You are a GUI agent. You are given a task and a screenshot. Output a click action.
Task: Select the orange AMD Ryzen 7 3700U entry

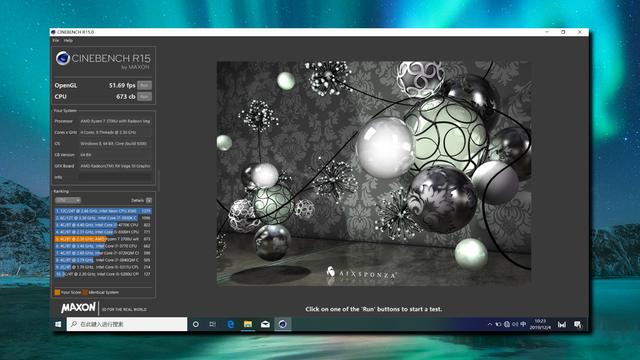click(103, 239)
